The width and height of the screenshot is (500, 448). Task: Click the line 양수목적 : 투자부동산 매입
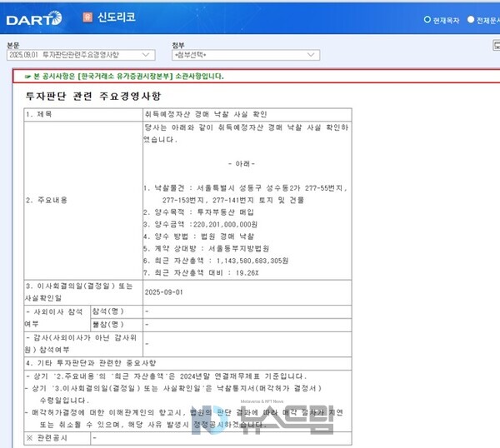pos(200,212)
